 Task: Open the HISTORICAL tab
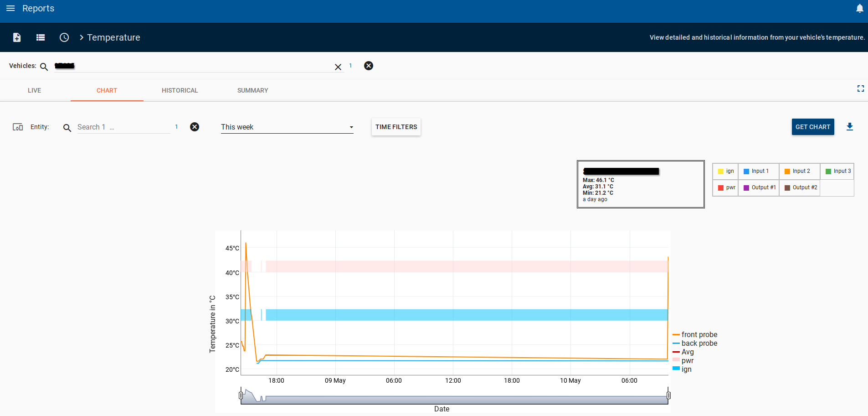point(180,90)
